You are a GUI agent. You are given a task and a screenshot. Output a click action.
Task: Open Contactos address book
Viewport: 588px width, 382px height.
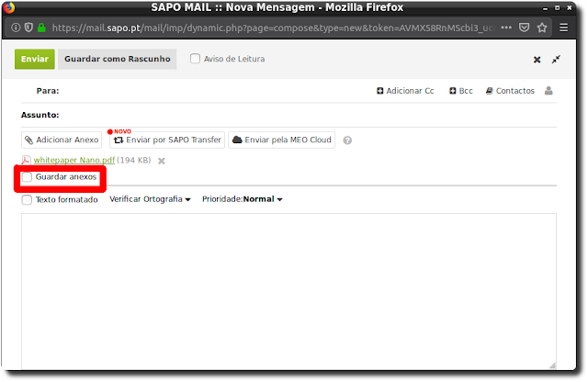(511, 91)
